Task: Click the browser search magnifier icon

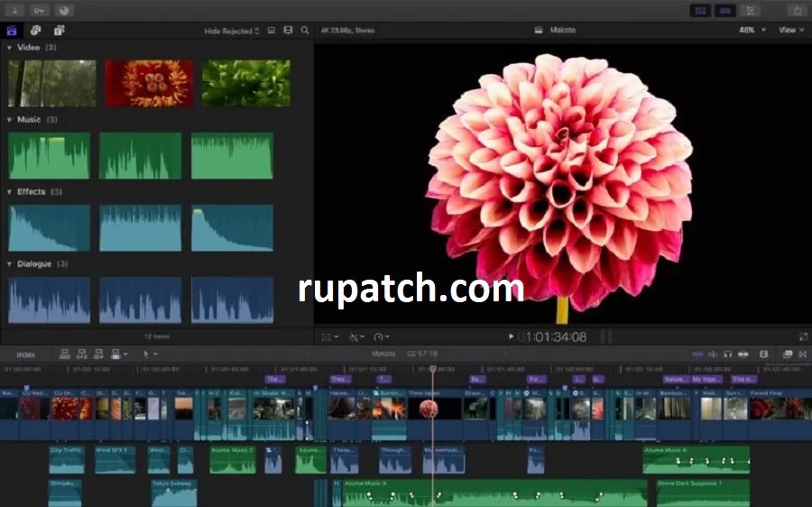Action: pos(305,31)
